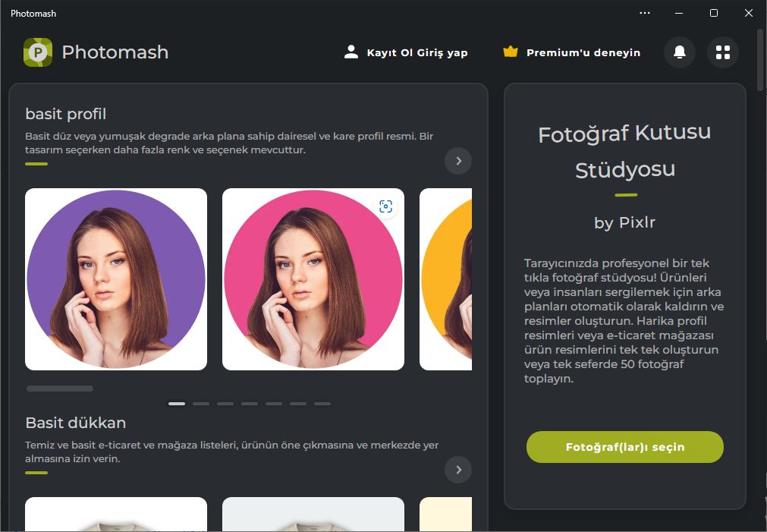Open the apps grid menu
The image size is (767, 532).
tap(723, 52)
